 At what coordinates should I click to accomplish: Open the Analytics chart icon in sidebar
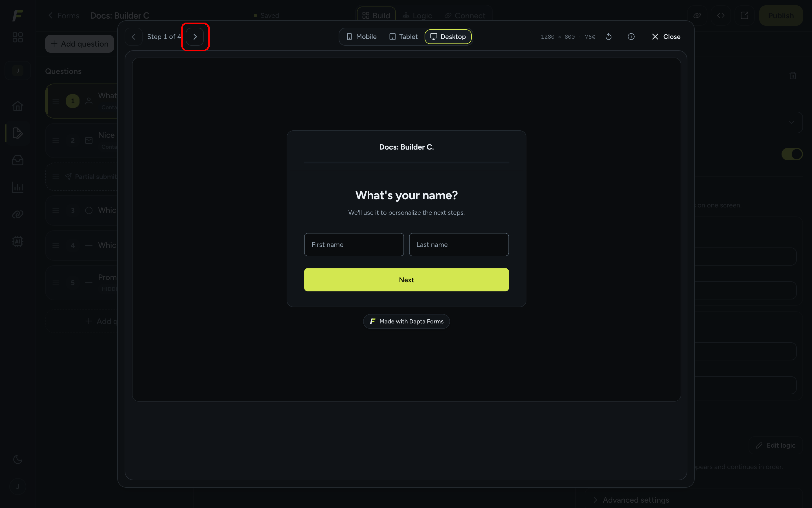point(18,187)
